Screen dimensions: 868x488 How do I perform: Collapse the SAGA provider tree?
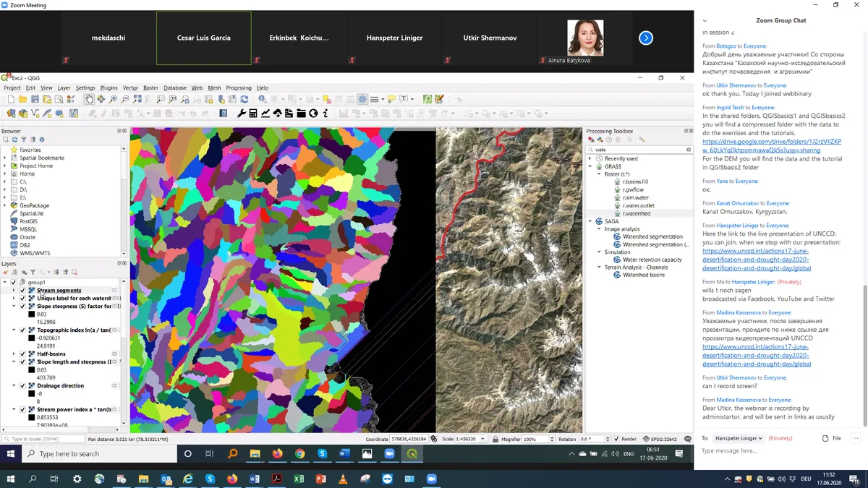coord(590,221)
